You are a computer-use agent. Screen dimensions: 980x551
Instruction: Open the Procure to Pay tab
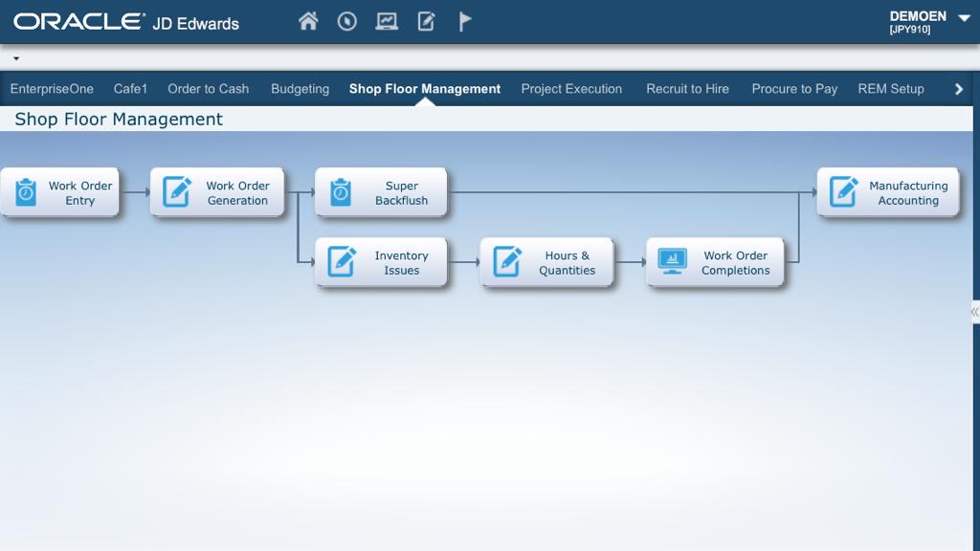(x=794, y=89)
